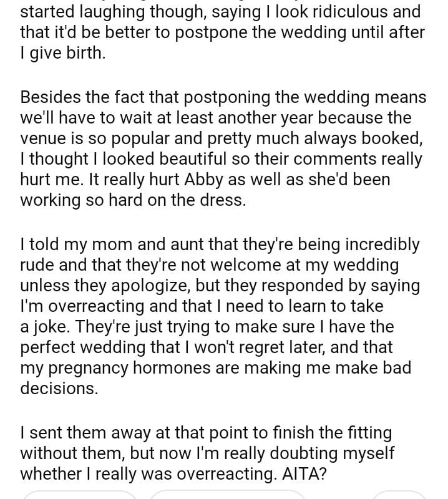Click the phrase "a joke." in the post
The width and height of the screenshot is (448, 499).
(x=43, y=326)
